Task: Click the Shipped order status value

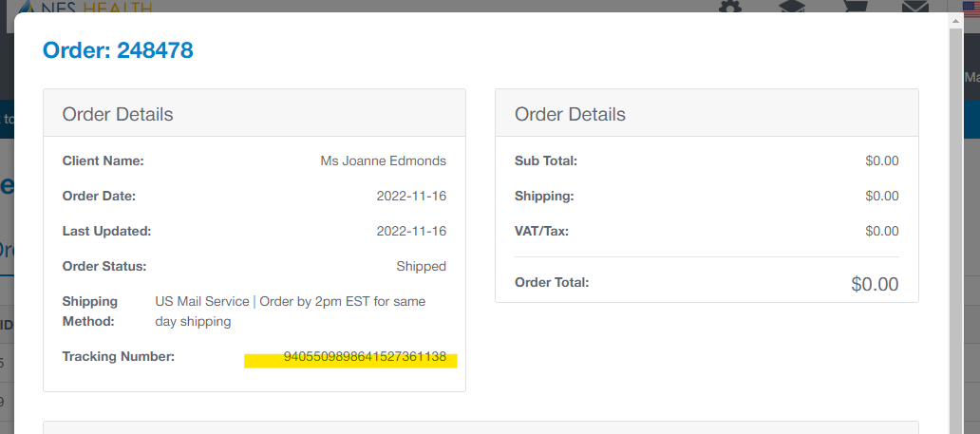Action: pos(422,267)
